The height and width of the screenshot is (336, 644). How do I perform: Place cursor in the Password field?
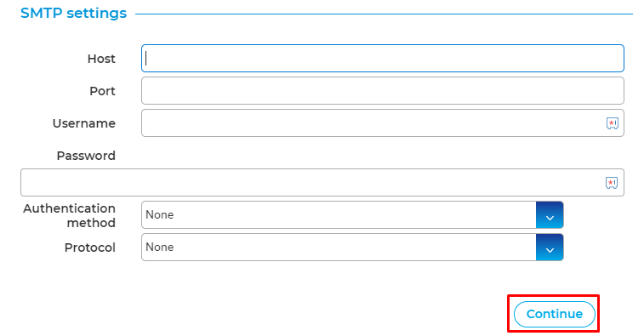pyautogui.click(x=322, y=182)
